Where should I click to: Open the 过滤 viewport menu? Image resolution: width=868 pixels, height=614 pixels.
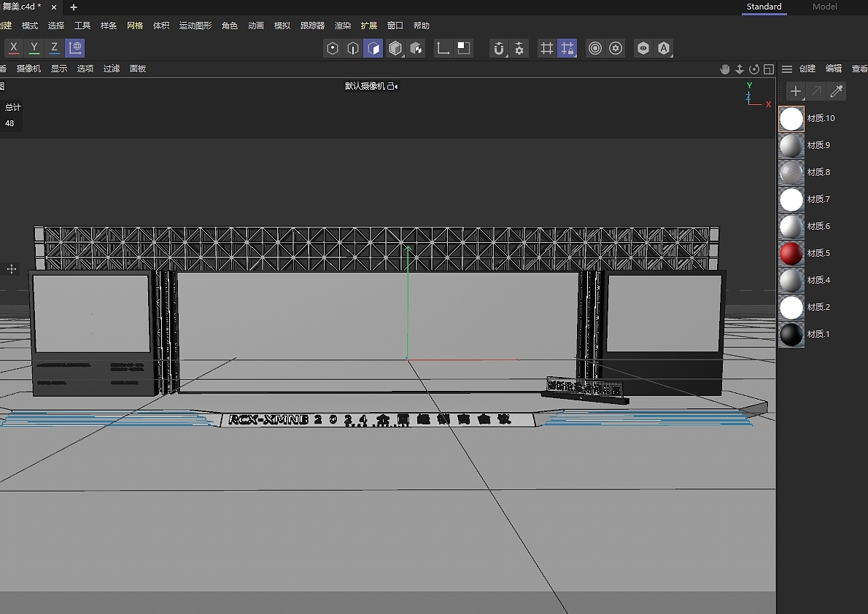pyautogui.click(x=111, y=69)
